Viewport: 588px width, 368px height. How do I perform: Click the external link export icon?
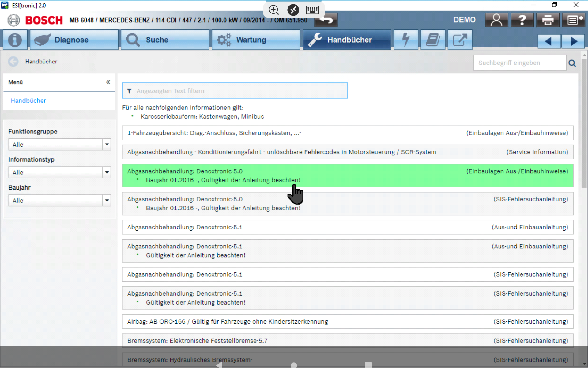(x=460, y=40)
